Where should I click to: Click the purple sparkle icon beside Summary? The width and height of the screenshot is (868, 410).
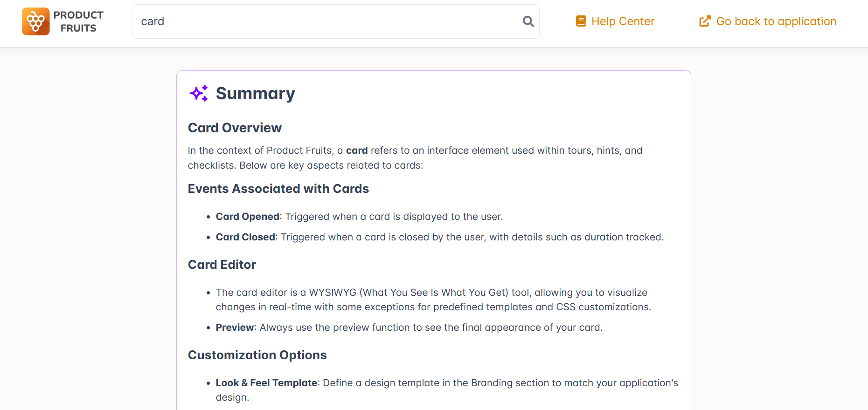[x=199, y=93]
